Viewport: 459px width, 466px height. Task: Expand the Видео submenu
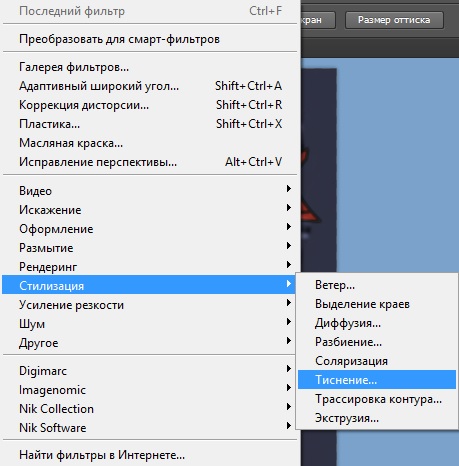coord(149,191)
